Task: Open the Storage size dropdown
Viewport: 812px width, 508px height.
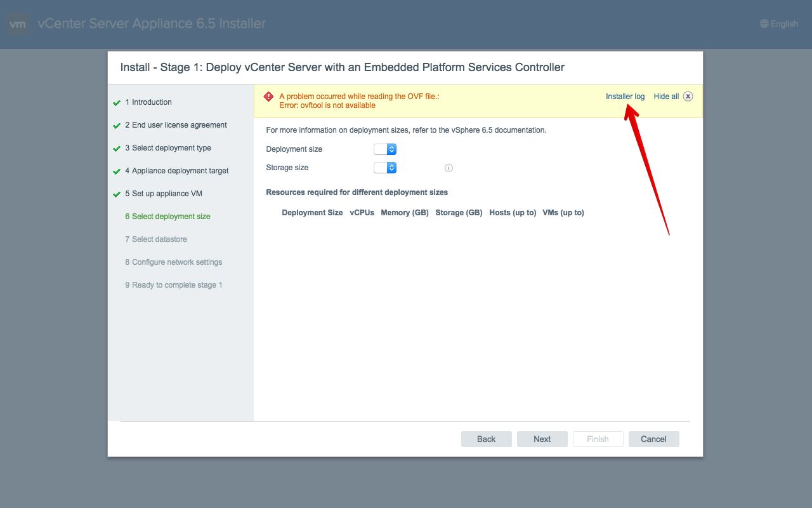Action: [385, 168]
